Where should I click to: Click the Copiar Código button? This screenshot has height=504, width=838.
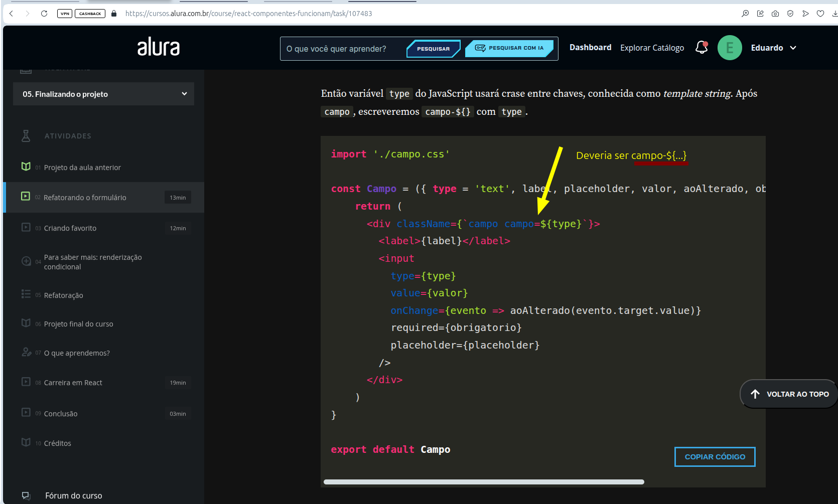coord(715,456)
